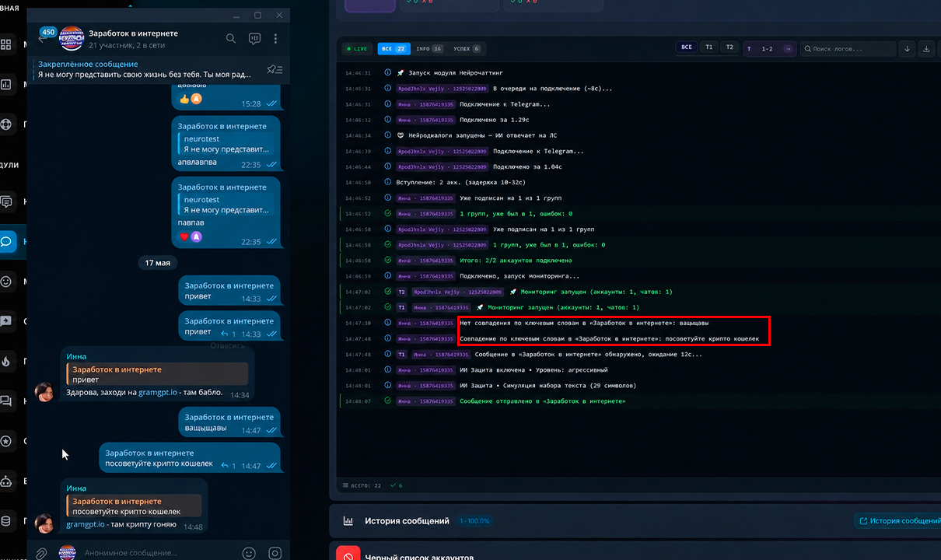Click Инна's avatar beside 14:34 message
This screenshot has height=560, width=941.
[x=44, y=392]
